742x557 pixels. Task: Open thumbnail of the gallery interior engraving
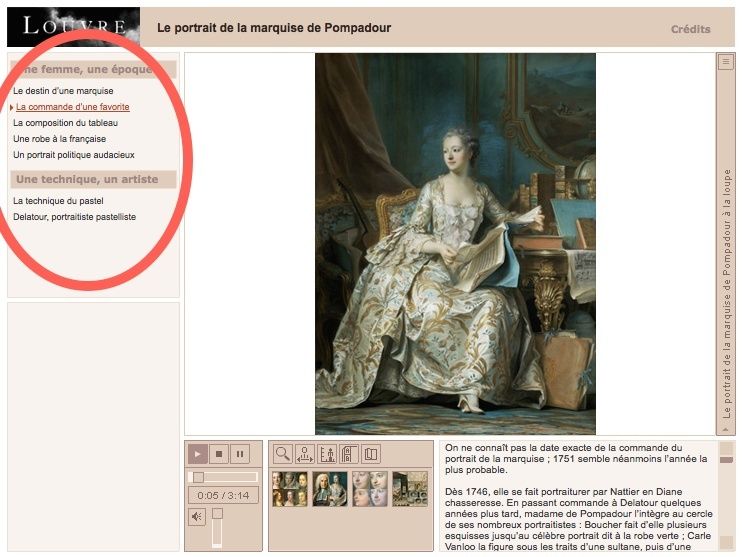(410, 489)
